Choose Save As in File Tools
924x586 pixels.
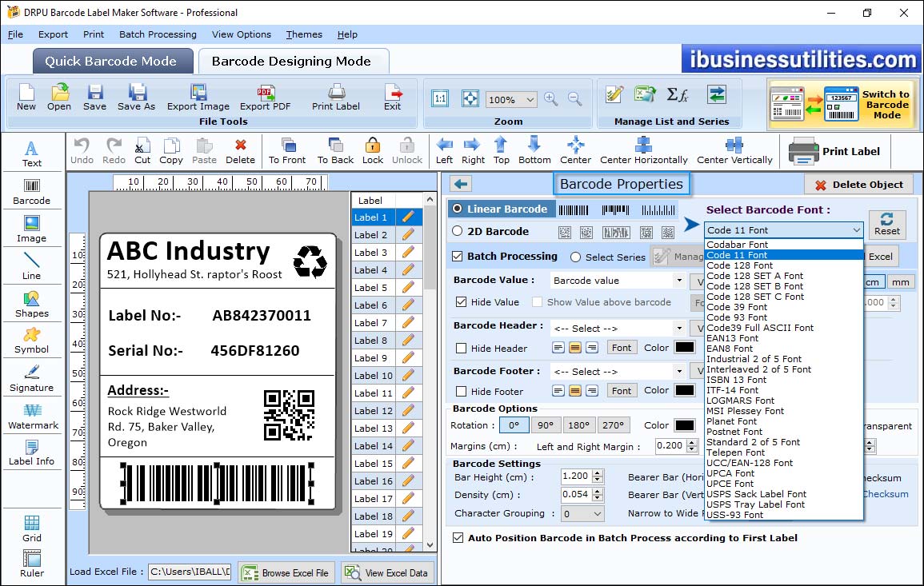[x=136, y=98]
